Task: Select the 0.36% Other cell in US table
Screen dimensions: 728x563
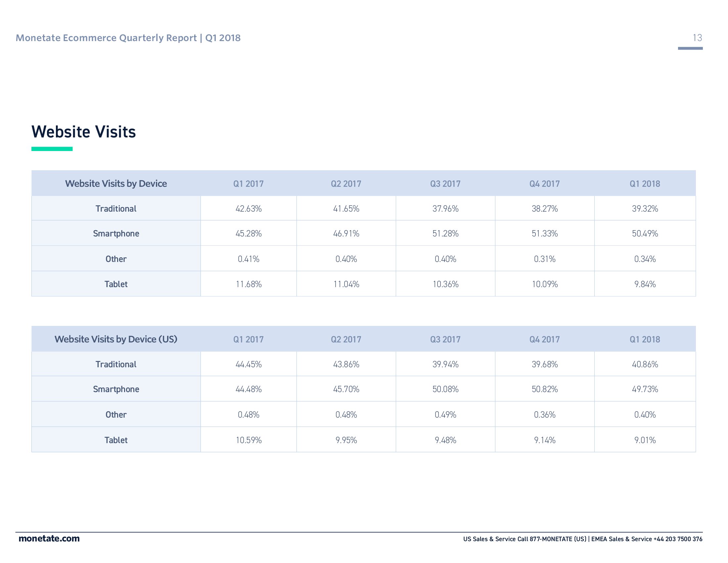Action: point(544,415)
